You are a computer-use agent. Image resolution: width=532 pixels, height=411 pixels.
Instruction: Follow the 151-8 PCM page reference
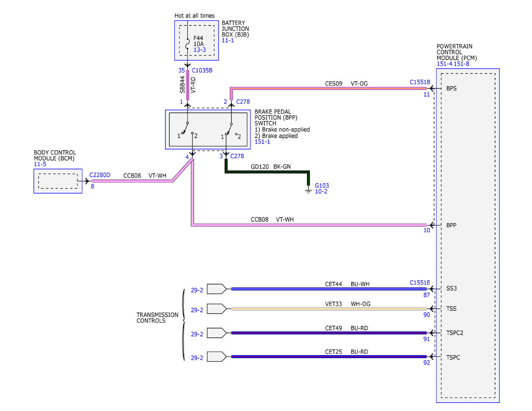click(x=462, y=64)
